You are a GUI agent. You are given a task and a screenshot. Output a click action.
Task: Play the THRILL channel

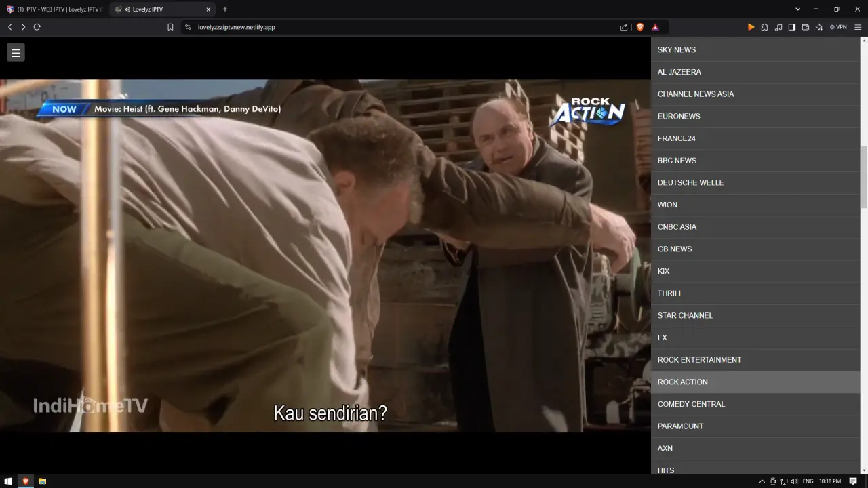click(x=755, y=293)
